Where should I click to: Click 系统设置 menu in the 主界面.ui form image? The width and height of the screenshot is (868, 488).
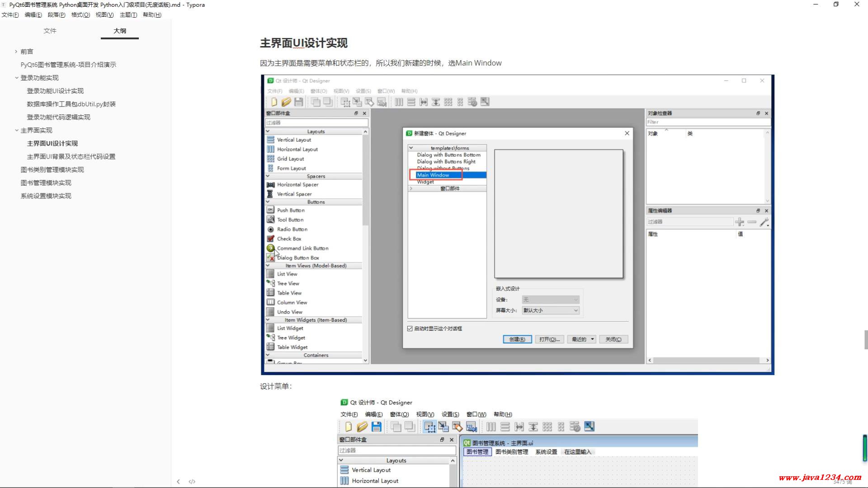tap(546, 452)
